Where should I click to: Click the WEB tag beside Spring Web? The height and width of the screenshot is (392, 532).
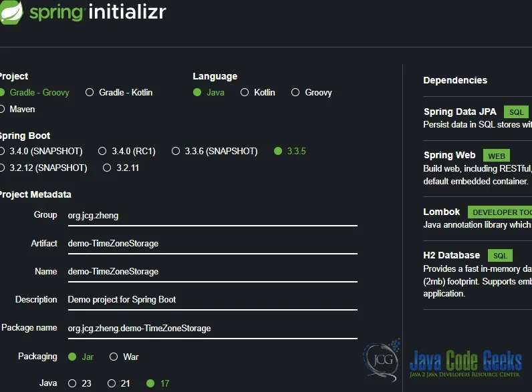point(497,156)
